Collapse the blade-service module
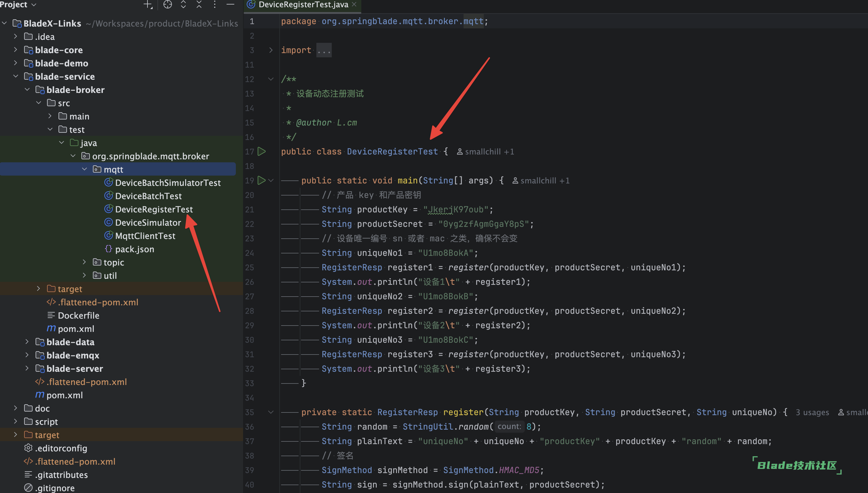 click(x=16, y=76)
